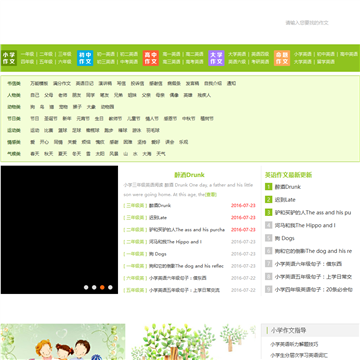The width and height of the screenshot is (360, 360).
Task: Open the 小学作文指导 section heading
Action: (x=289, y=330)
